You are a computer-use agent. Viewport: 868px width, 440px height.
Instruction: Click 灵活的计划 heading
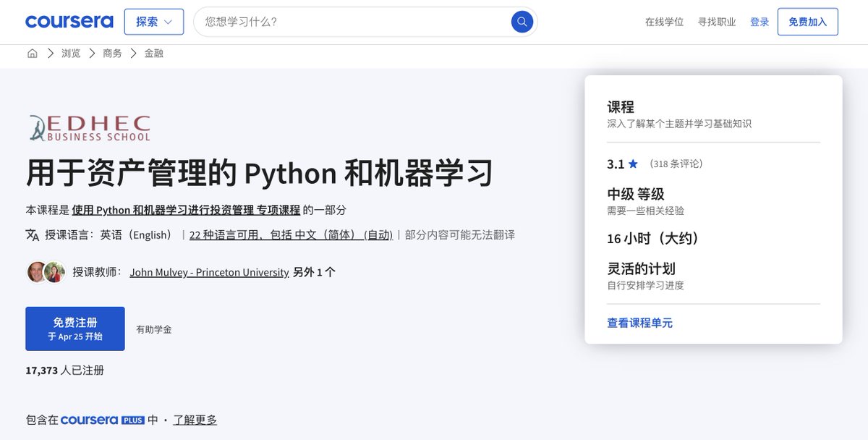coord(641,268)
